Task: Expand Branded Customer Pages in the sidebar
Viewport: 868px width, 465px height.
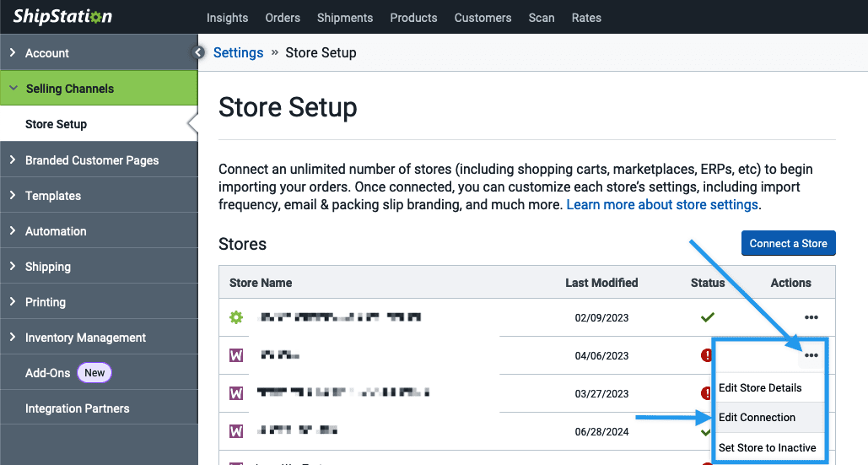Action: pos(99,160)
